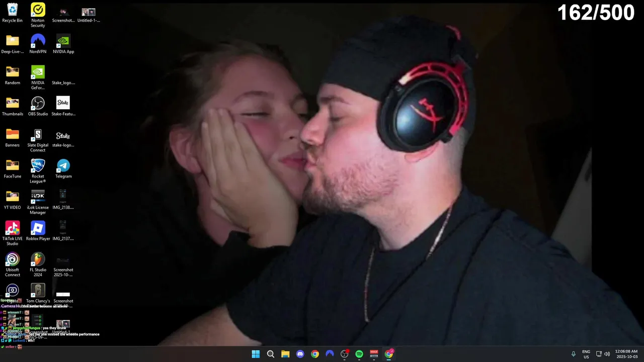Image resolution: width=644 pixels, height=362 pixels.
Task: Open the Windows Start menu
Action: pos(256,354)
